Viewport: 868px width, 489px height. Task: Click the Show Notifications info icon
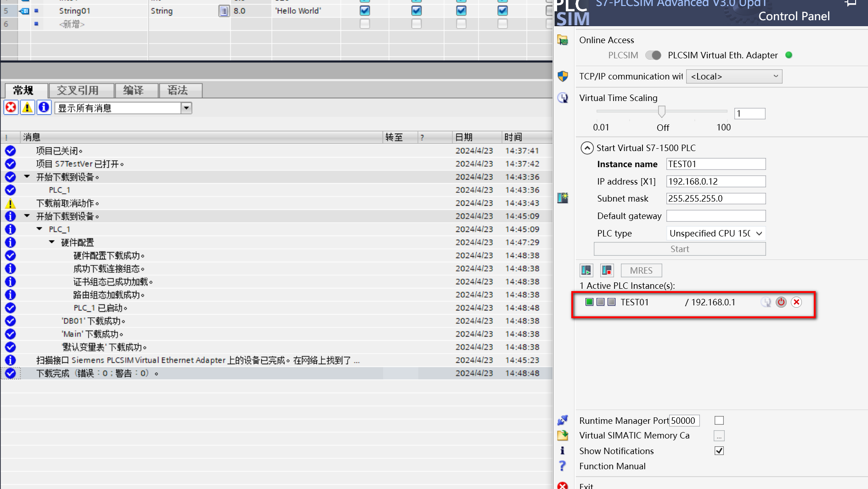[563, 451]
